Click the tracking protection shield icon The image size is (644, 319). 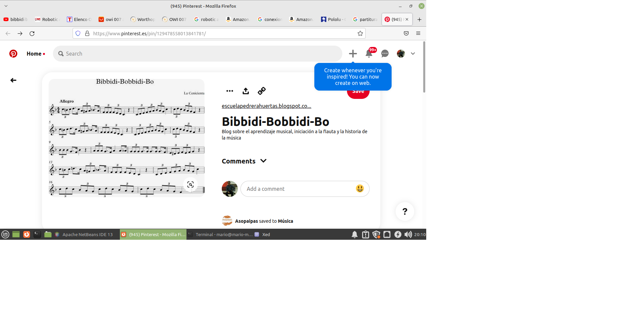click(78, 33)
